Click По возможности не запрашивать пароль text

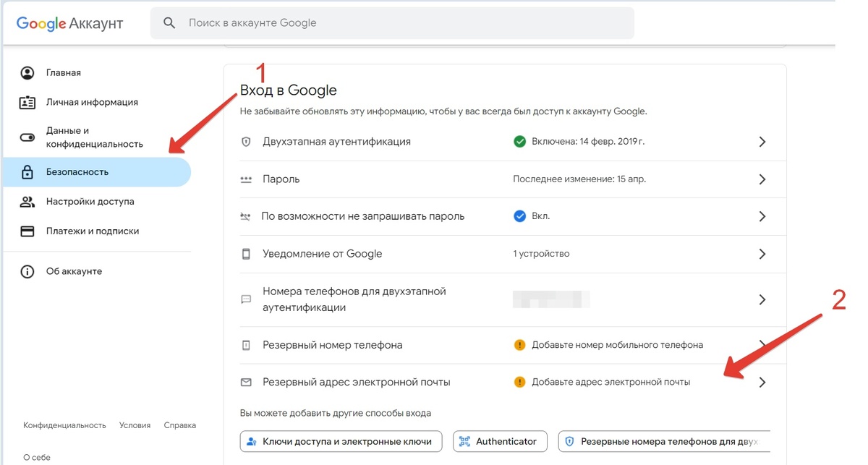coord(363,216)
